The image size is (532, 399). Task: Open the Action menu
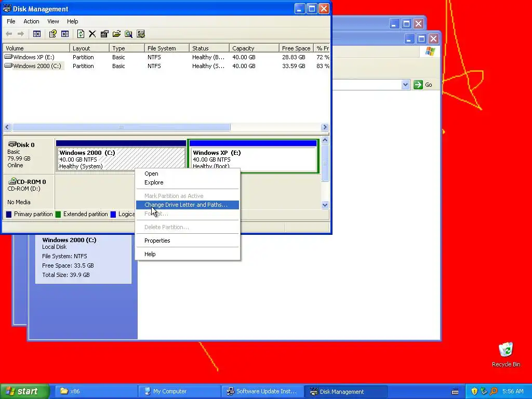(x=31, y=21)
